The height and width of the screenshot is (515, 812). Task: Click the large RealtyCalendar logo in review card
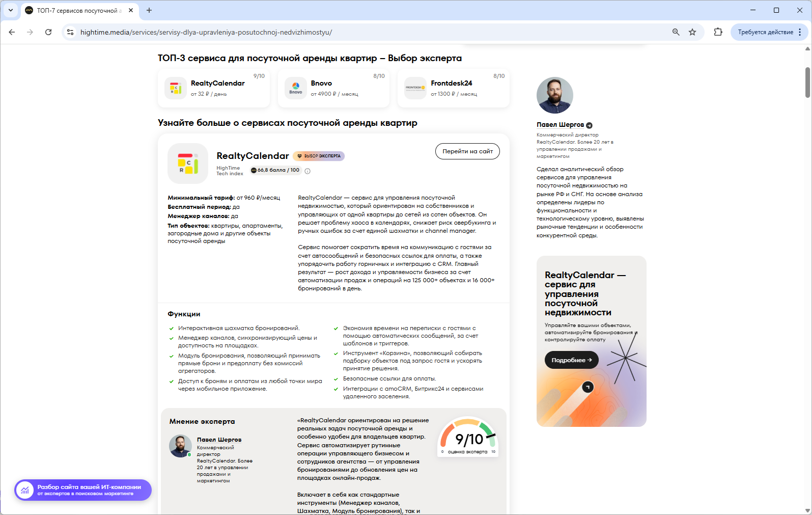coord(188,164)
